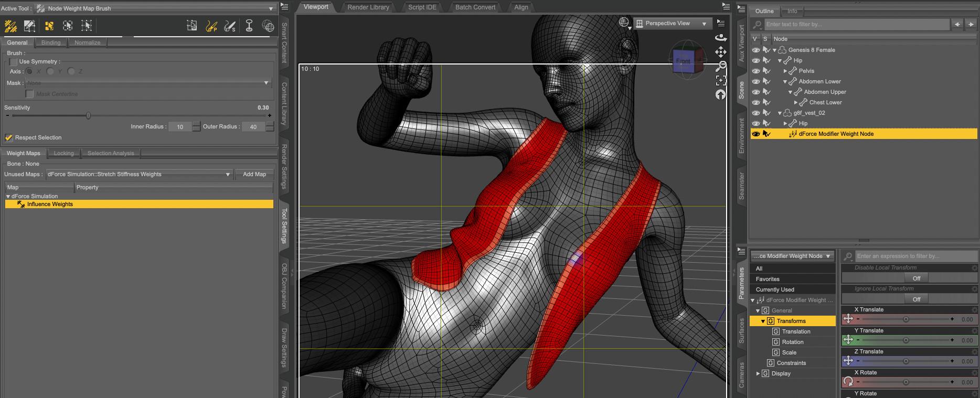Collapse the g8f_vest_02 node
980x398 pixels.
(x=780, y=113)
